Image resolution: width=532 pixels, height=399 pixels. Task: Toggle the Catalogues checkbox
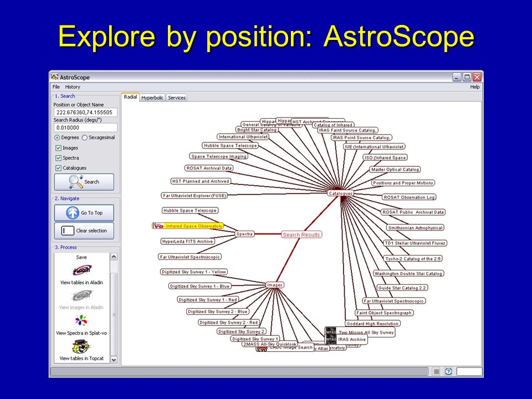(x=58, y=168)
